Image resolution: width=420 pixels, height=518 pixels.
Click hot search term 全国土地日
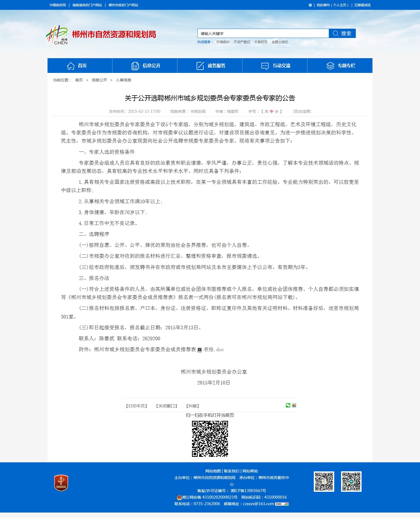280,42
